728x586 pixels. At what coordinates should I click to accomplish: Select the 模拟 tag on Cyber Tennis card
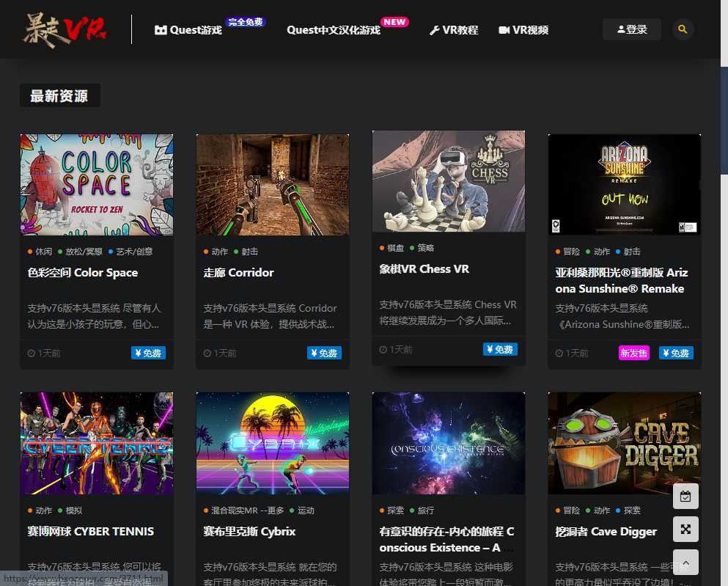[70, 510]
